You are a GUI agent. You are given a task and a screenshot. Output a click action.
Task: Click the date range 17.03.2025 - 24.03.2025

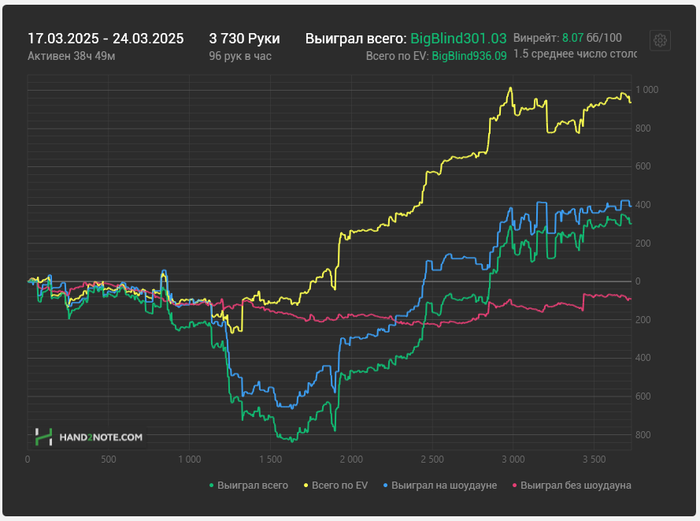click(105, 38)
